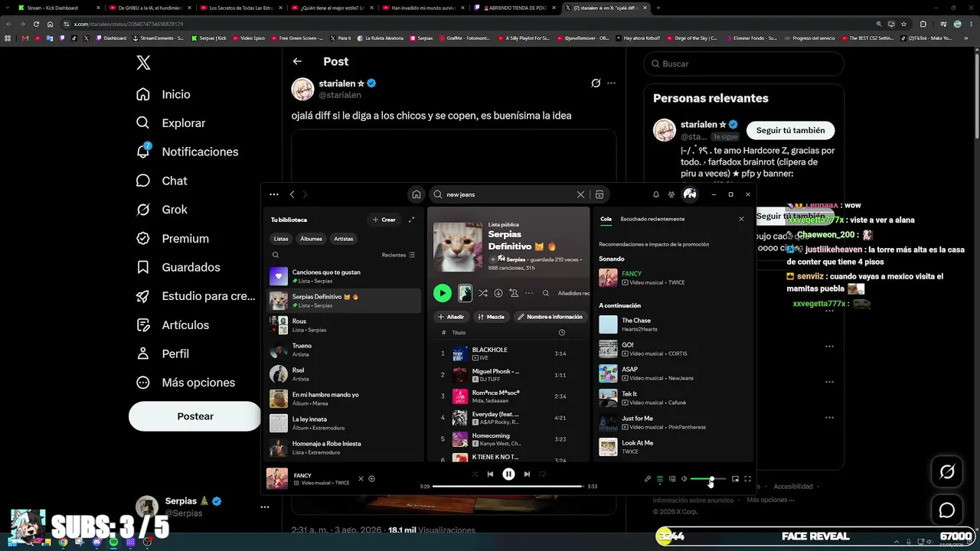This screenshot has width=980, height=551.
Task: Click Seguir tú también for starialen
Action: (790, 130)
